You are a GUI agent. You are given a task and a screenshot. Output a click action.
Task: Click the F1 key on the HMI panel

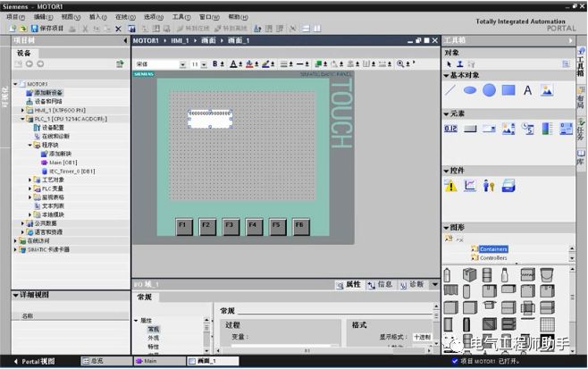[x=184, y=227]
